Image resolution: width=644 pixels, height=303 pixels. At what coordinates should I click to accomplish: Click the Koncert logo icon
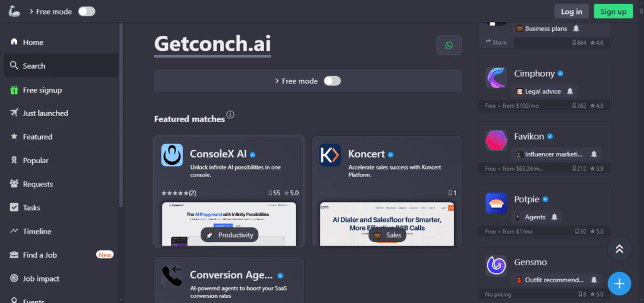coord(330,155)
